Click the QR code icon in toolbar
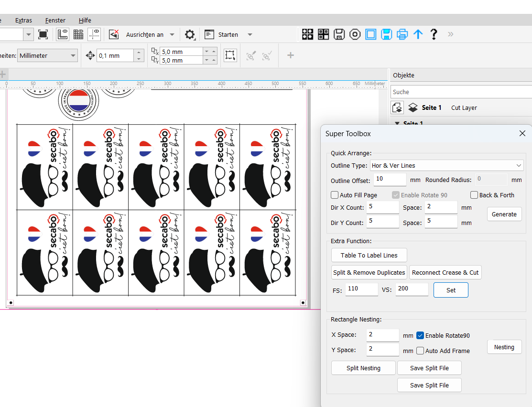The image size is (532, 407). tap(324, 34)
